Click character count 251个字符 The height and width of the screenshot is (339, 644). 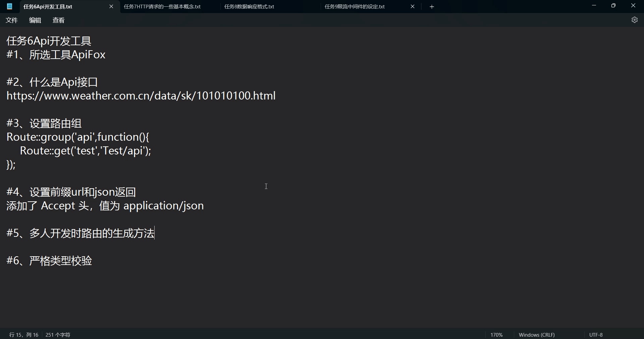[x=58, y=334]
